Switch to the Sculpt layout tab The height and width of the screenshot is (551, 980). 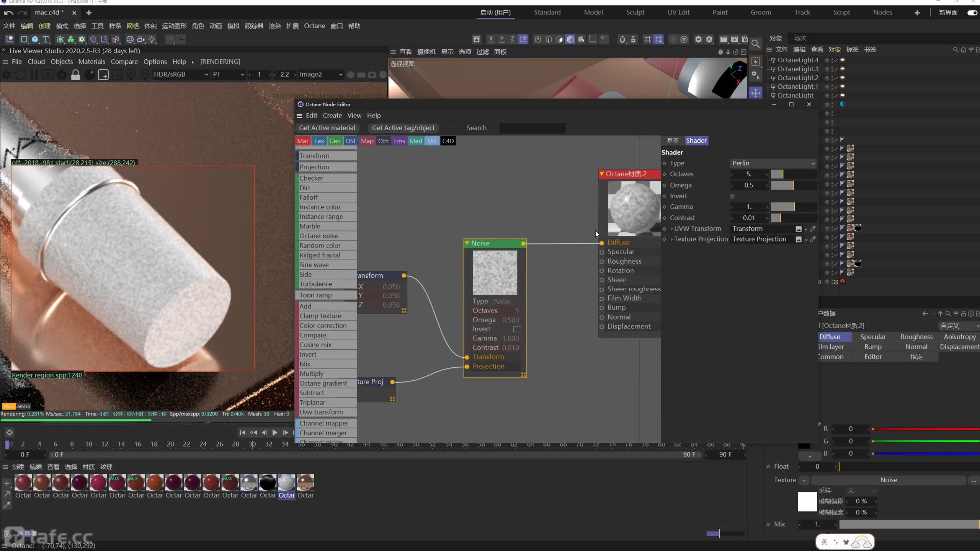635,13
